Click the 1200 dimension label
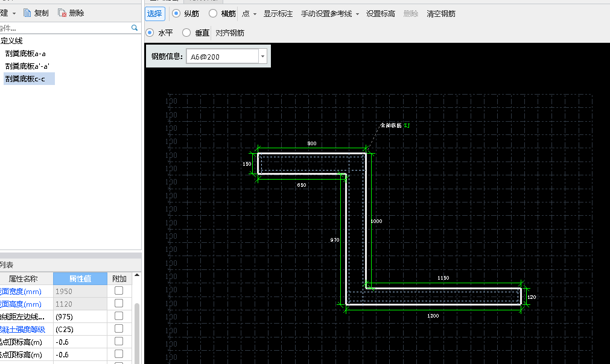 433,316
